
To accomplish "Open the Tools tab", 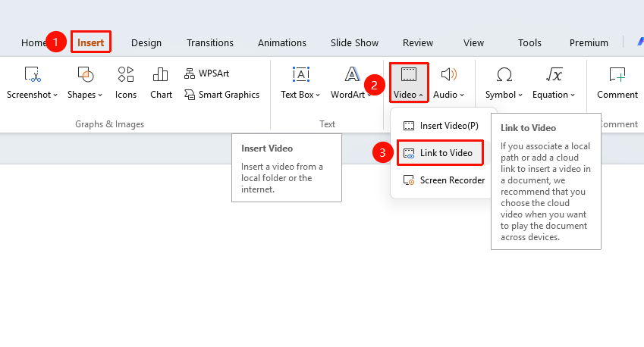I will pos(529,42).
